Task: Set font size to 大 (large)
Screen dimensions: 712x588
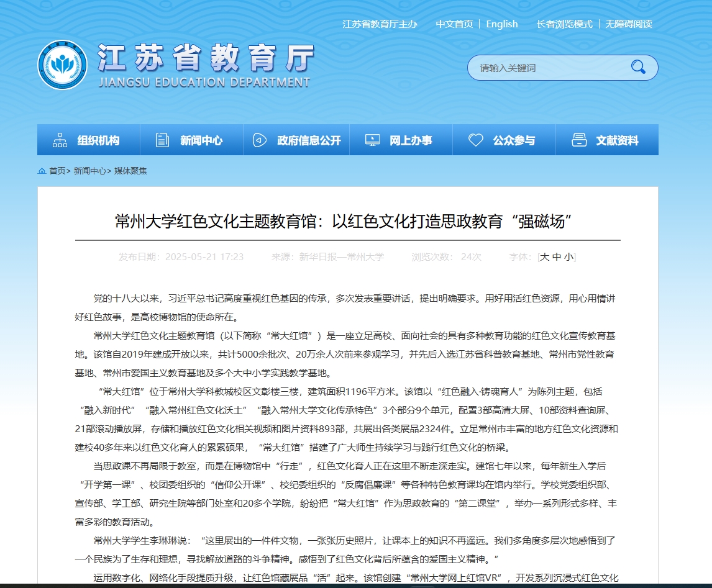Action: 545,256
